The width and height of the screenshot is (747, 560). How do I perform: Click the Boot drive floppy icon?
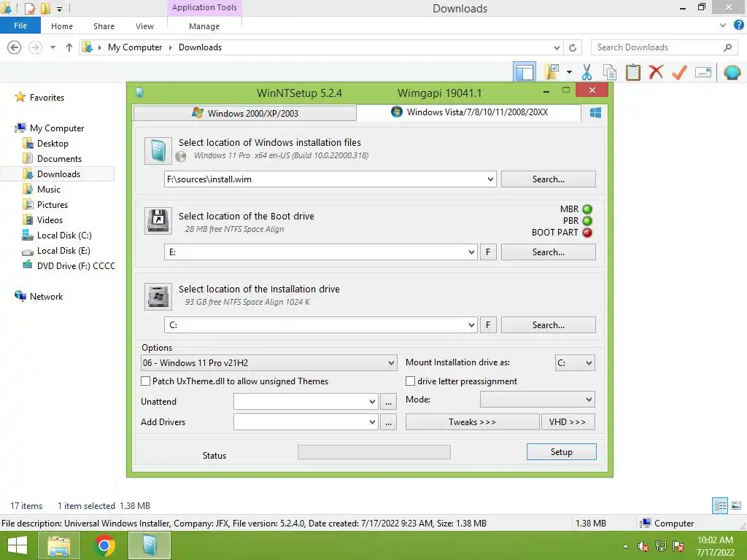pos(158,221)
